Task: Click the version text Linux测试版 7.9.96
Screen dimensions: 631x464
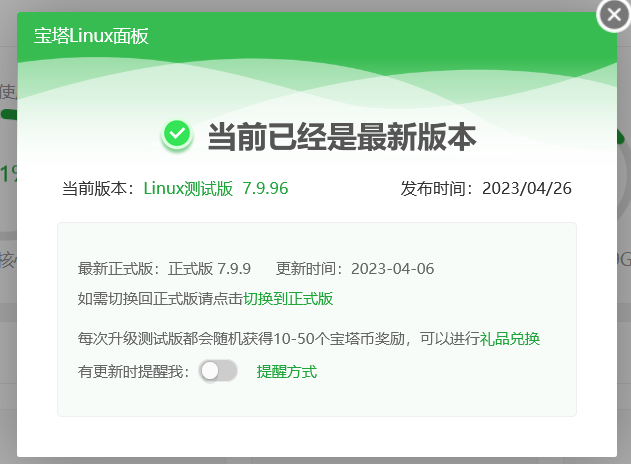Action: 216,188
